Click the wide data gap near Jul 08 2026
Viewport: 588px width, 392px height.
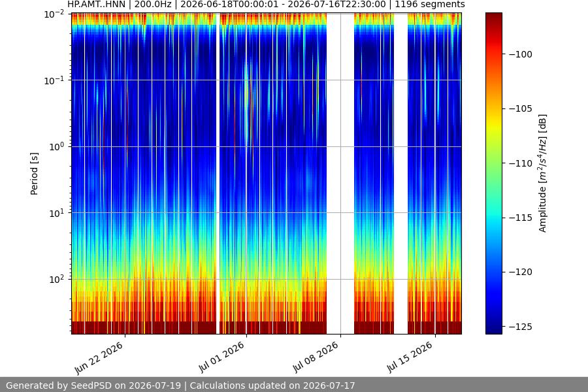(x=340, y=173)
